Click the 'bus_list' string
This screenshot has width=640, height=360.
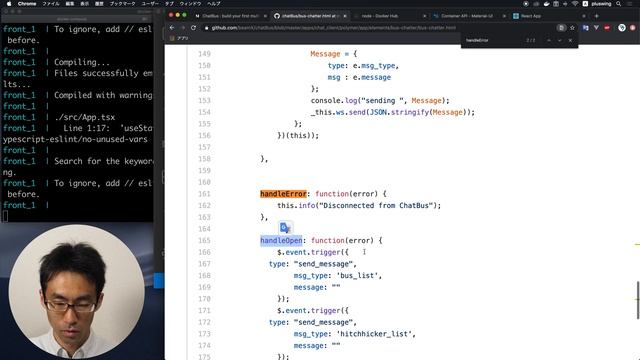358,276
